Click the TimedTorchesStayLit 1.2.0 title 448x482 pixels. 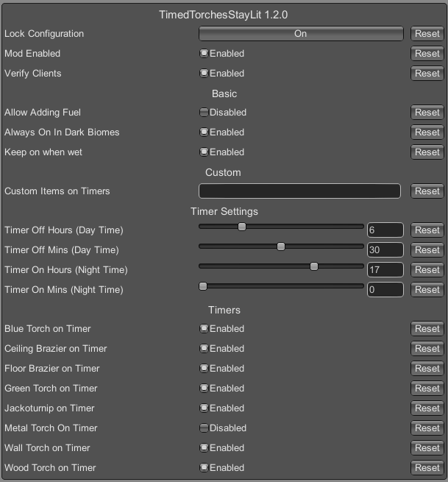(x=224, y=15)
